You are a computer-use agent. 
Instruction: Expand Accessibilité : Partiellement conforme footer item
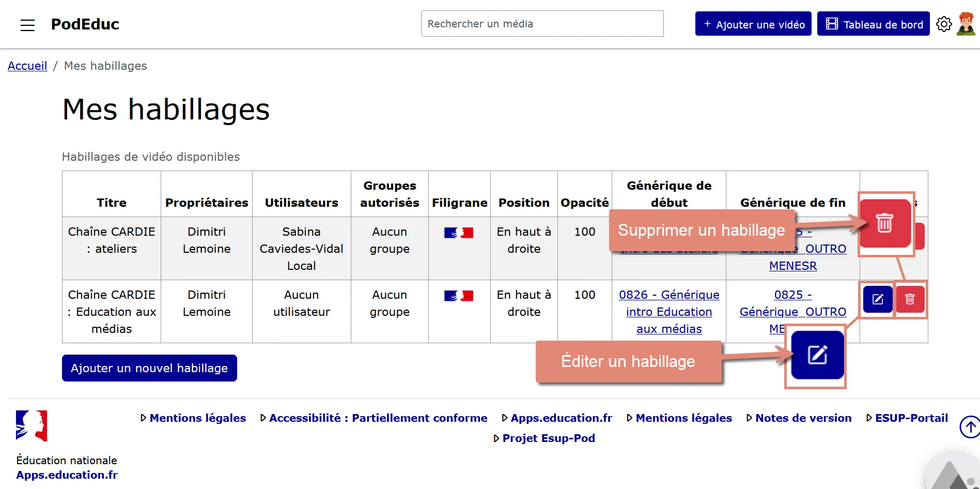(x=374, y=418)
